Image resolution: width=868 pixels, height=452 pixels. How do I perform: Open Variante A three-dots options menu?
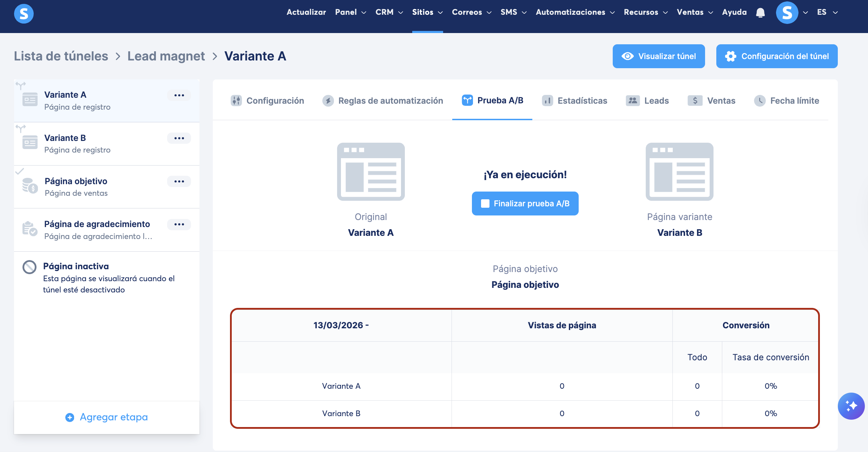pyautogui.click(x=179, y=95)
